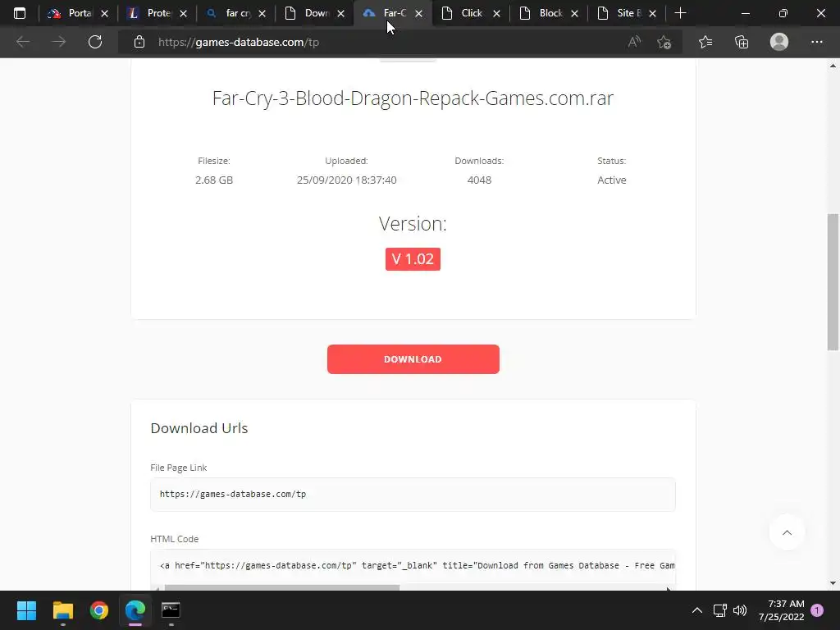Open Google Chrome from taskbar

coord(98,610)
